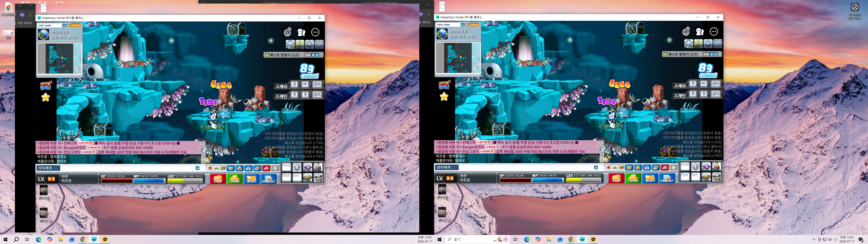Open Copilot from the right monitor taskbar

tap(538, 239)
